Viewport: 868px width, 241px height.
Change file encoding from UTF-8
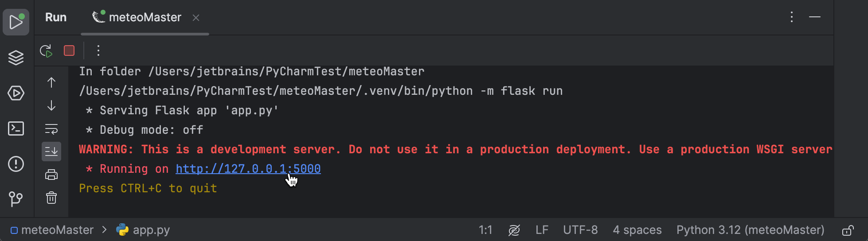point(580,230)
